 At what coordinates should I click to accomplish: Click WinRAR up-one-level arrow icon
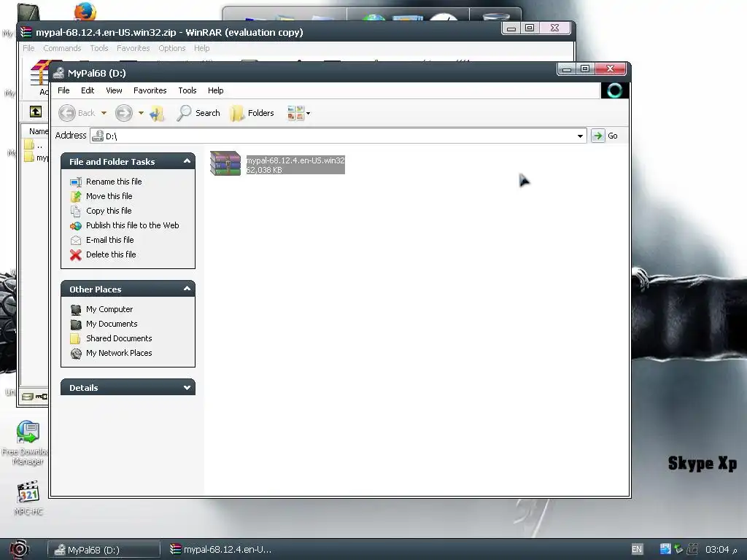coord(36,112)
